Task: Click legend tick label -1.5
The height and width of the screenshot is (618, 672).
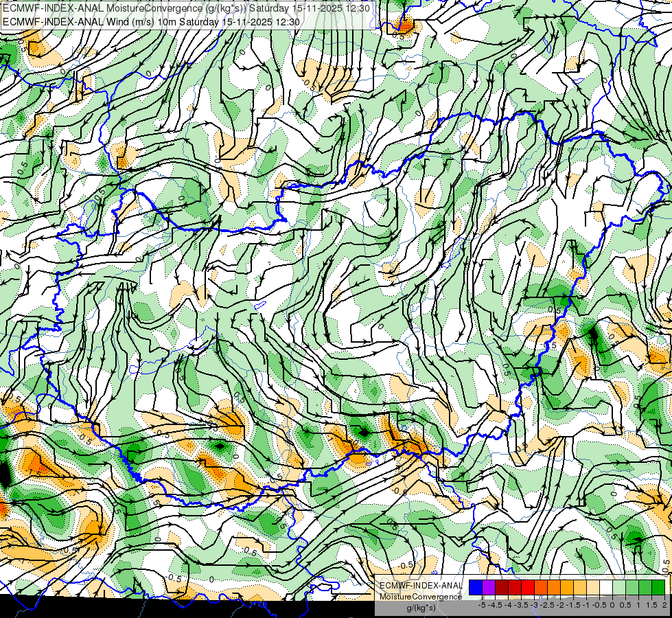Action: point(573,605)
